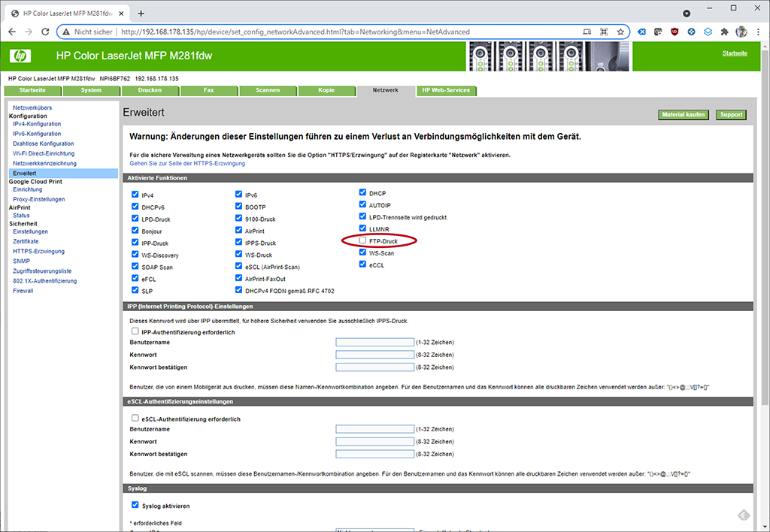Image resolution: width=770 pixels, height=532 pixels.
Task: Switch to the Scannen tab
Action: 267,90
